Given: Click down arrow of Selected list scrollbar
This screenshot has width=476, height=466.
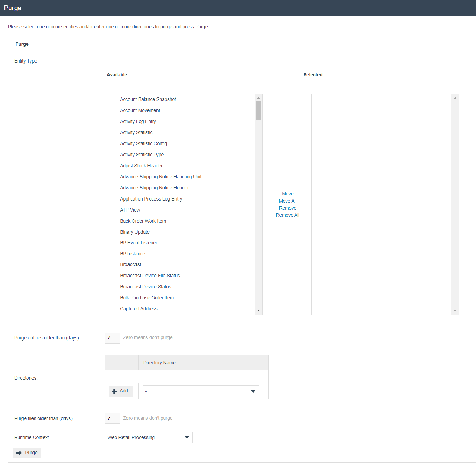Looking at the screenshot, I should point(455,310).
